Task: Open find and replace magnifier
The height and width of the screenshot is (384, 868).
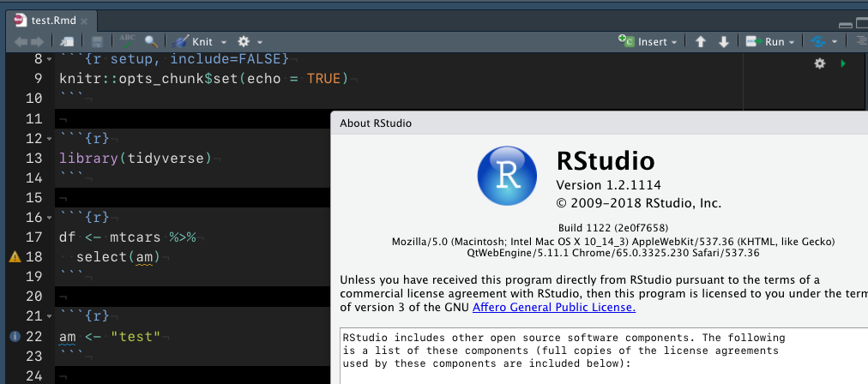Action: click(151, 41)
